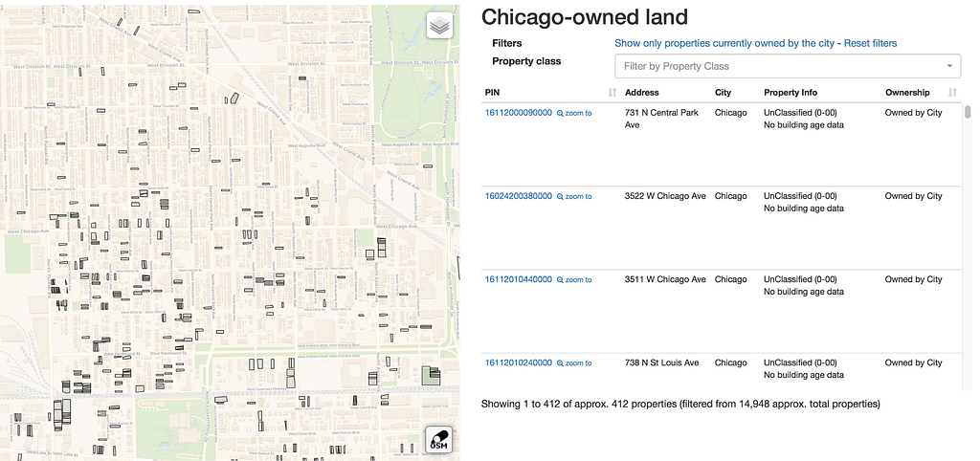This screenshot has height=461, width=980.
Task: Zoom to PIN 16024200380000
Action: tap(574, 196)
